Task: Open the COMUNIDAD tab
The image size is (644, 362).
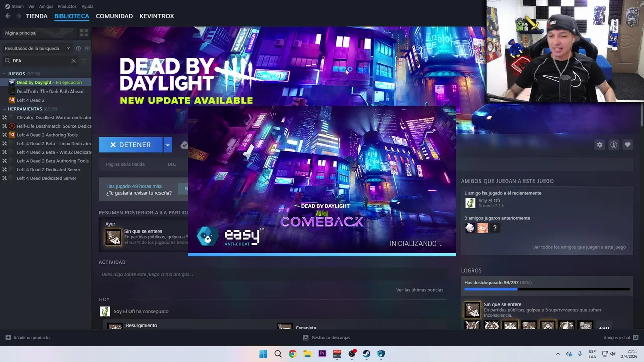Action: [x=114, y=16]
